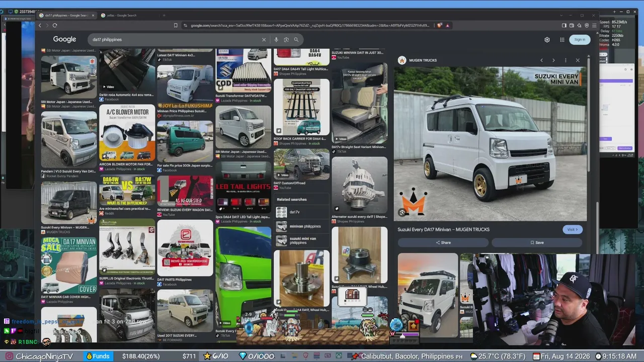Close the image preview panel

pos(578,60)
